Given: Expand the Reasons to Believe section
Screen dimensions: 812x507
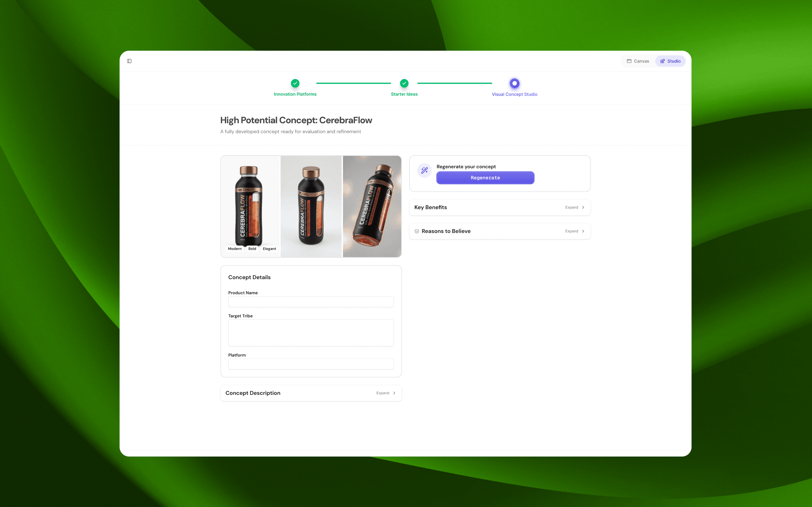Looking at the screenshot, I should coord(574,231).
